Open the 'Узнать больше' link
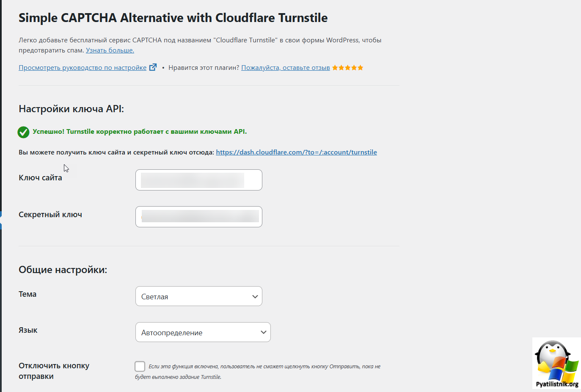This screenshot has height=392, width=581. pyautogui.click(x=110, y=50)
